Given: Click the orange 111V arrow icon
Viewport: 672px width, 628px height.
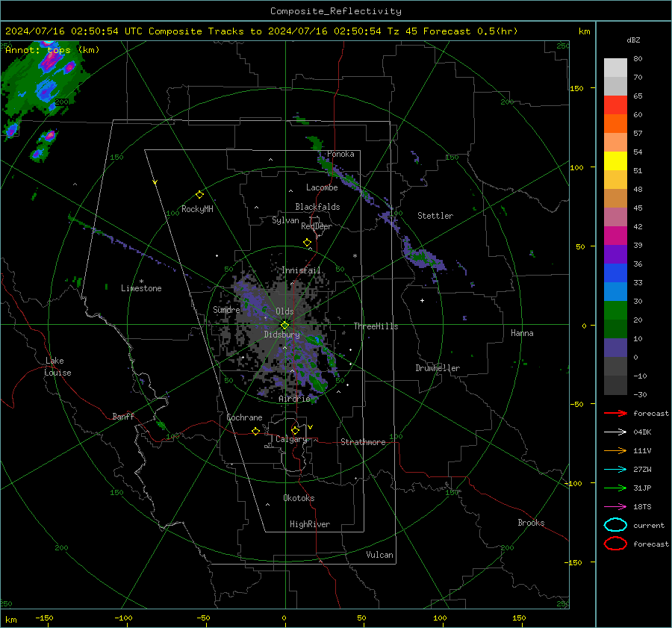Looking at the screenshot, I should (615, 450).
